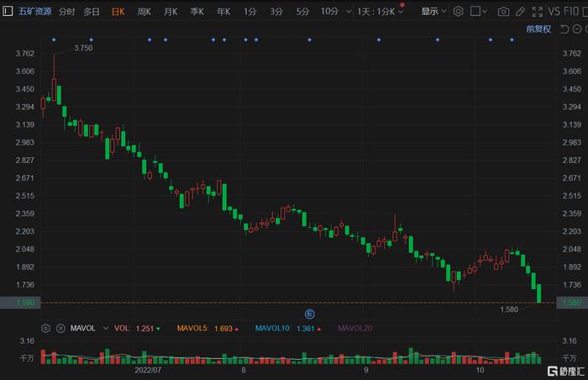588x380 pixels.
Task: Remove the MAVOL indicator
Action: 60,328
